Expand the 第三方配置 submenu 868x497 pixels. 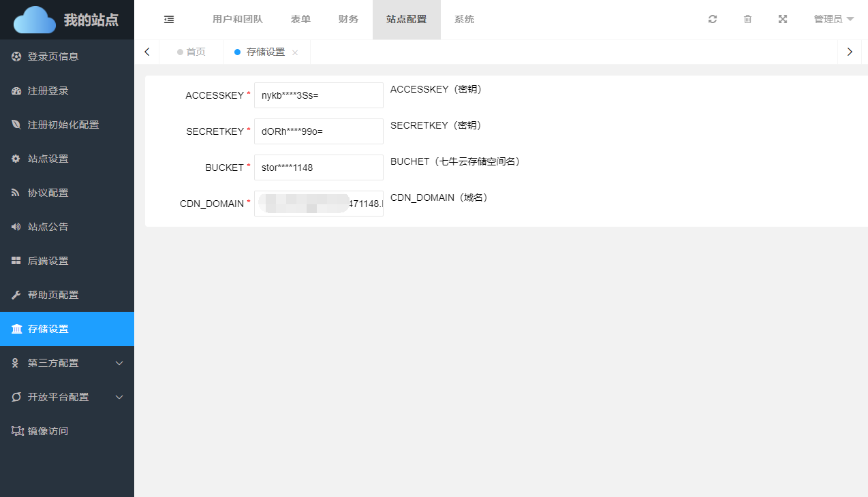[67, 363]
